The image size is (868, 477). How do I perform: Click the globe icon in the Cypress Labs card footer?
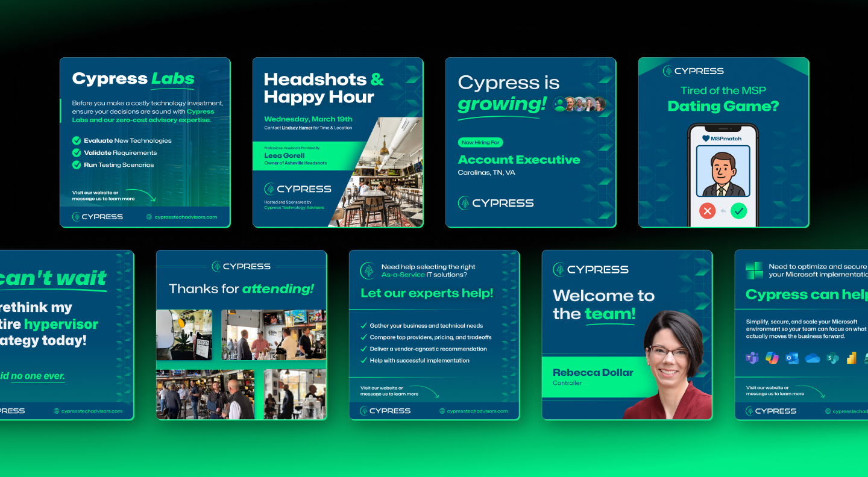coord(149,217)
